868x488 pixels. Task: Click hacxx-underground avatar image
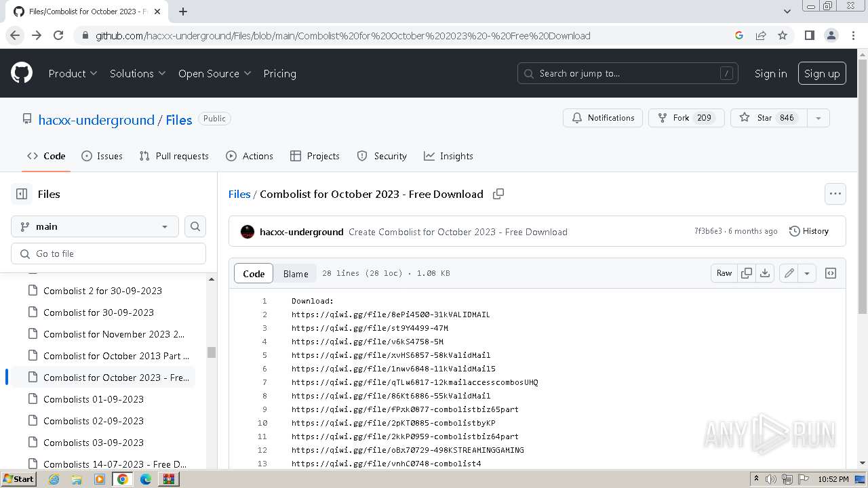(248, 232)
